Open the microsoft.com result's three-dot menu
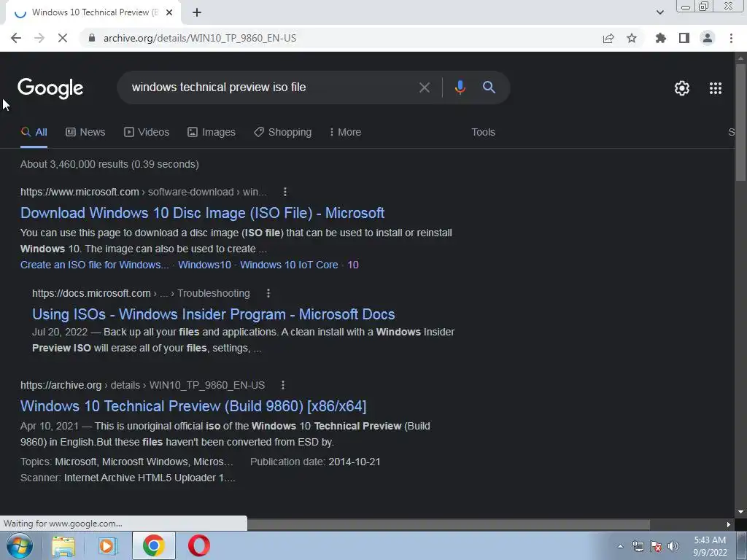This screenshot has width=747, height=560. tap(285, 192)
